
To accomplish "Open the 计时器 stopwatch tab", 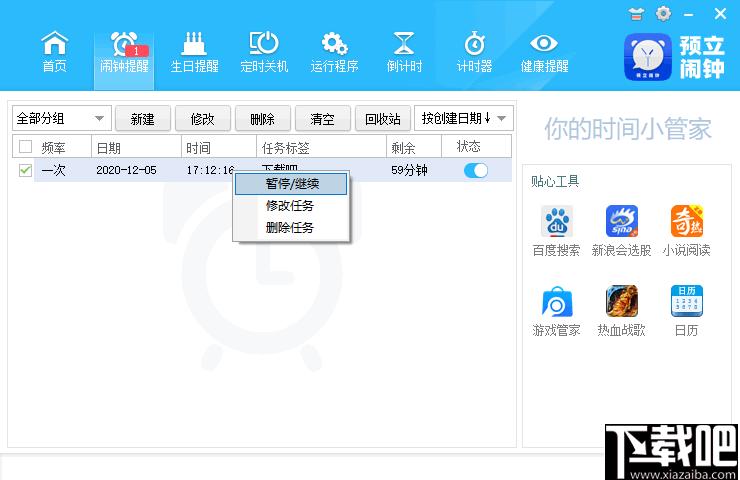I will (474, 52).
